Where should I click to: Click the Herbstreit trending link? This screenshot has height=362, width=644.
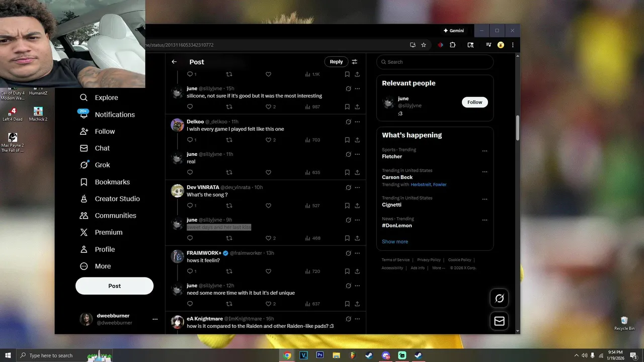(421, 185)
